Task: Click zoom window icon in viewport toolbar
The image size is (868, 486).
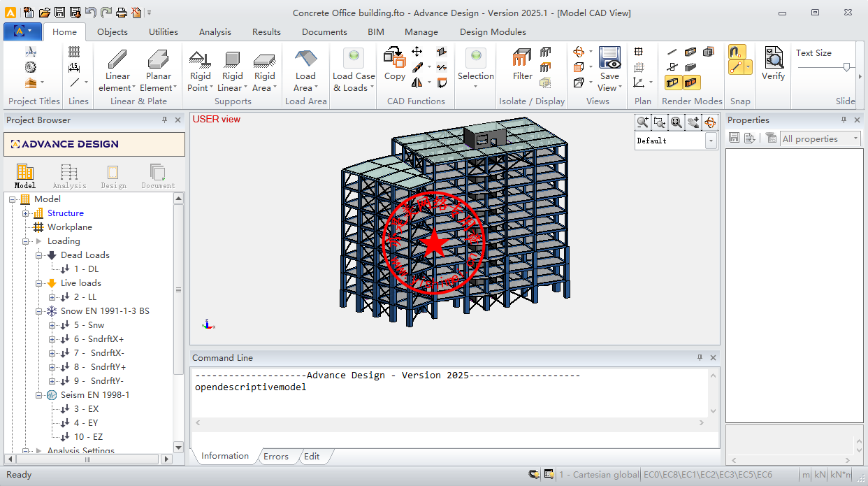Action: point(659,122)
